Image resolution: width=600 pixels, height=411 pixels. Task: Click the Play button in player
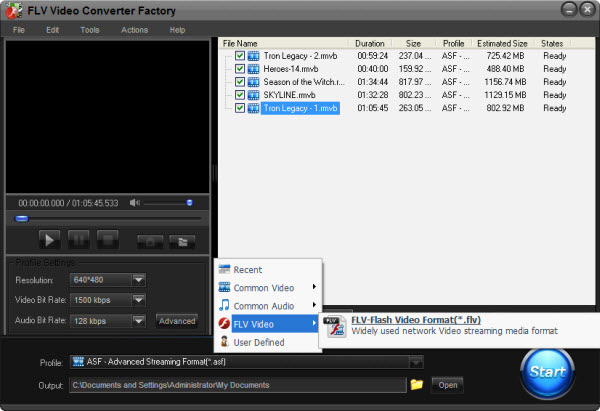[x=49, y=240]
